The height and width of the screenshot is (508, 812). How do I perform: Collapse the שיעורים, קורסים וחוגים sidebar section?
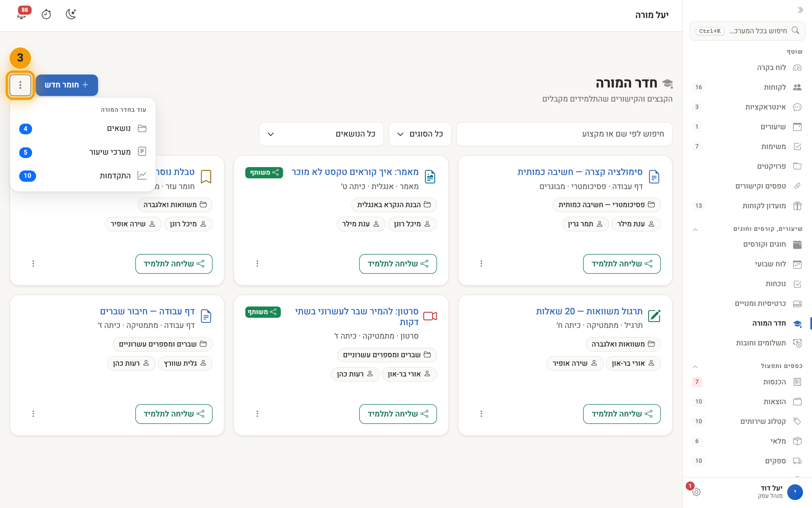point(695,230)
